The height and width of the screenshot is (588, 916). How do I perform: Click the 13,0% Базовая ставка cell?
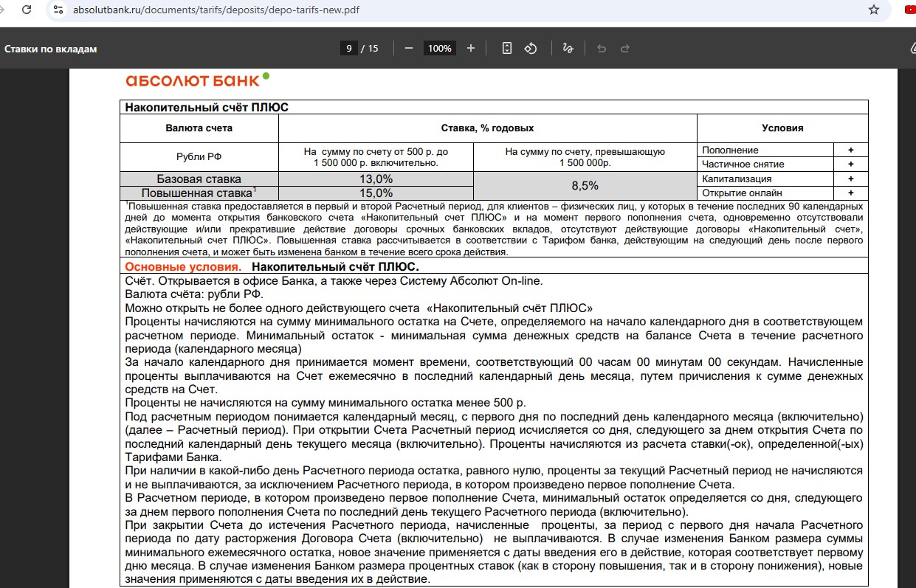[x=375, y=179]
